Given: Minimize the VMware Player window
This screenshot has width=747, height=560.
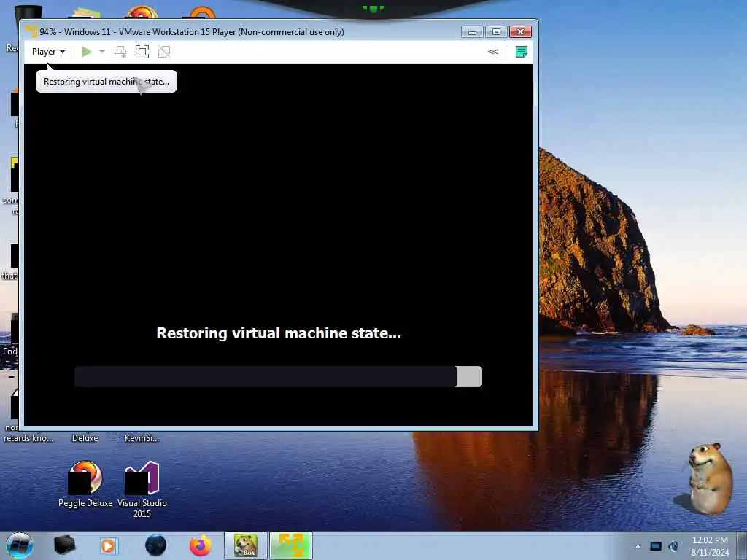Looking at the screenshot, I should tap(472, 32).
